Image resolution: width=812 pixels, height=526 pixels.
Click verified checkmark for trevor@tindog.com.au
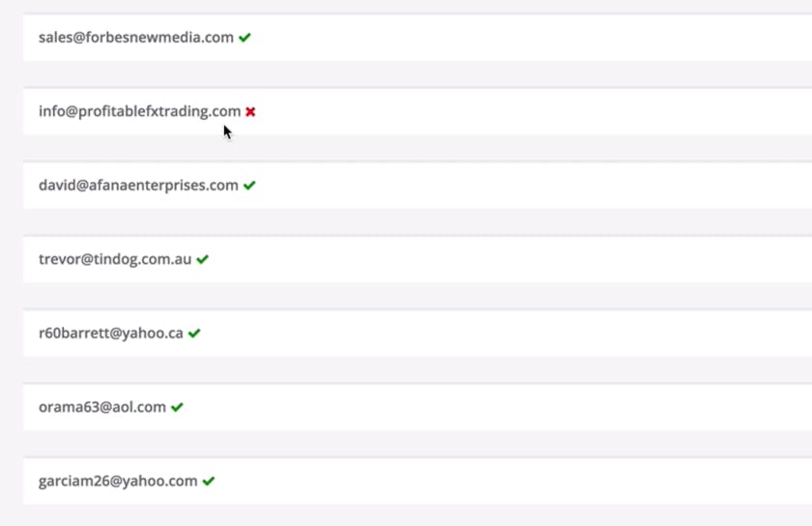203,259
